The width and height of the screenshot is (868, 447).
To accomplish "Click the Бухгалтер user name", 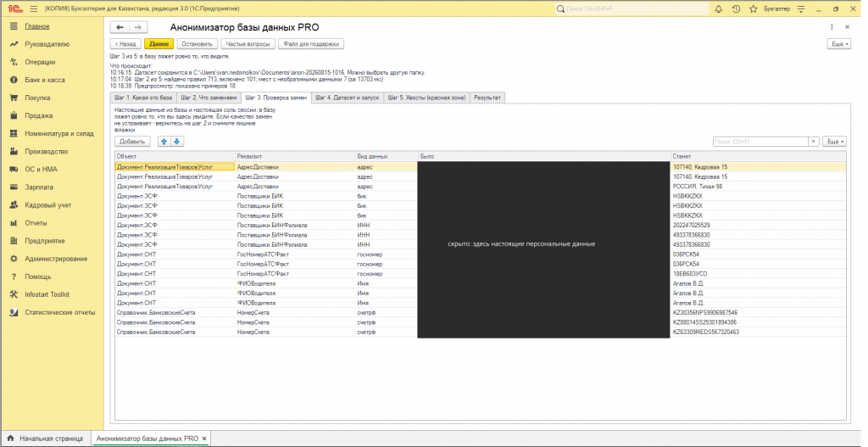I will click(776, 8).
